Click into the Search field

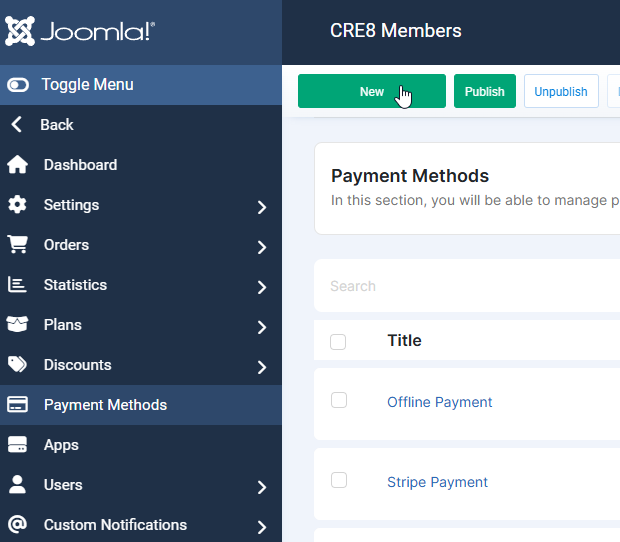coord(467,286)
